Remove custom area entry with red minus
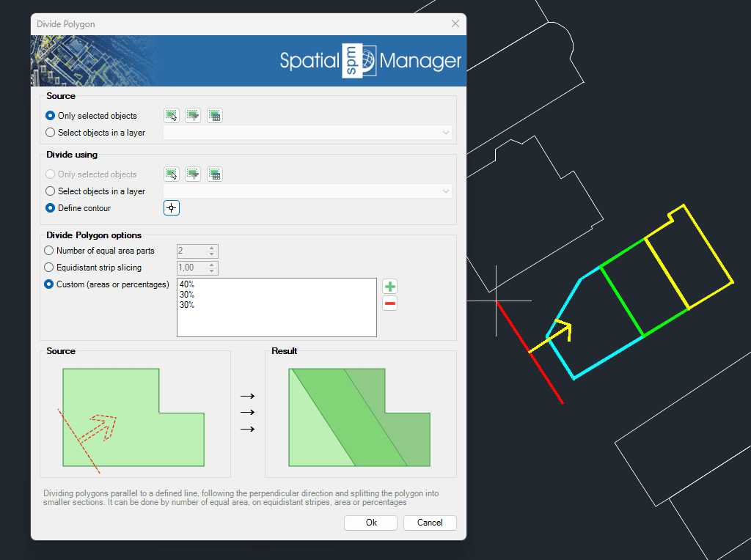The height and width of the screenshot is (560, 751). pos(390,303)
